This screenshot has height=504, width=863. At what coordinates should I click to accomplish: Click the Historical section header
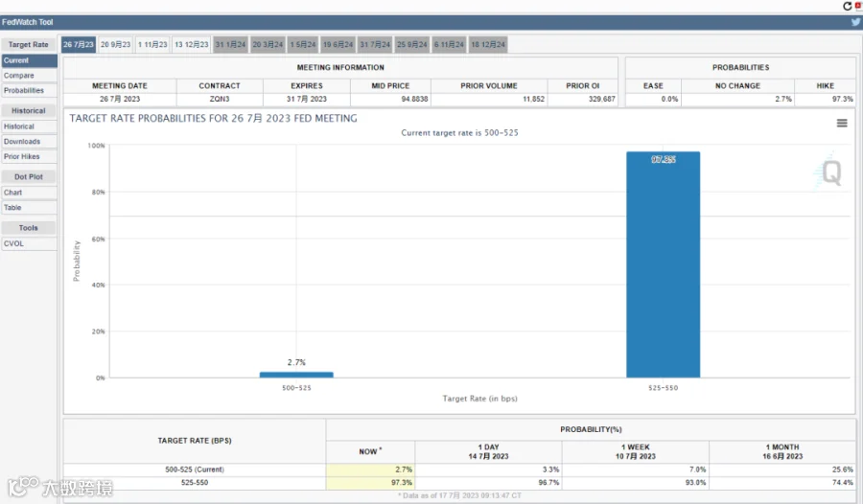pyautogui.click(x=29, y=110)
